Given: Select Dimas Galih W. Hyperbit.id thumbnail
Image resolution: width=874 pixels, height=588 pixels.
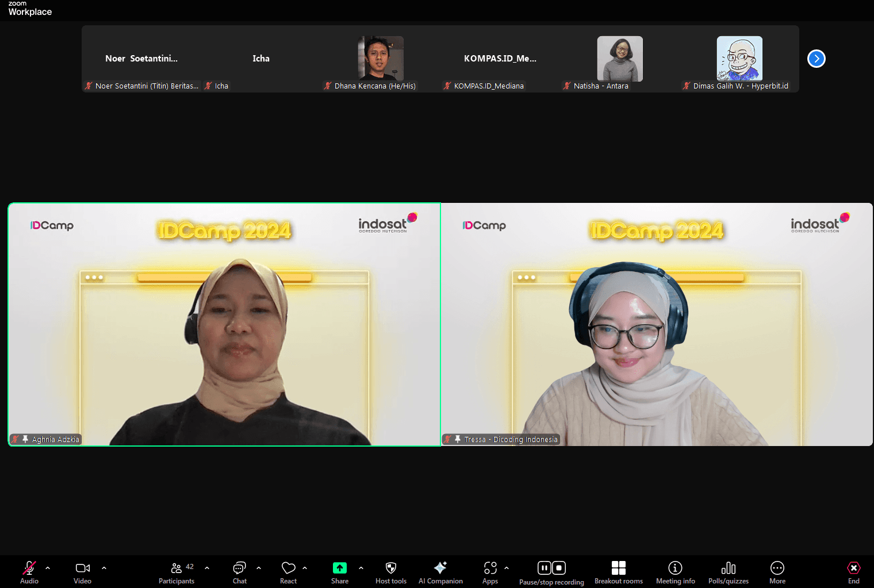Looking at the screenshot, I should point(739,58).
